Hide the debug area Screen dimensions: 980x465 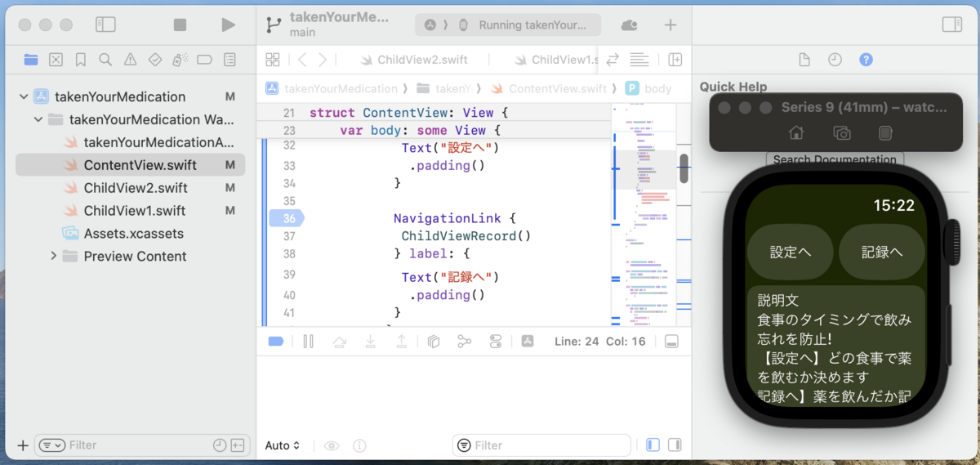672,342
